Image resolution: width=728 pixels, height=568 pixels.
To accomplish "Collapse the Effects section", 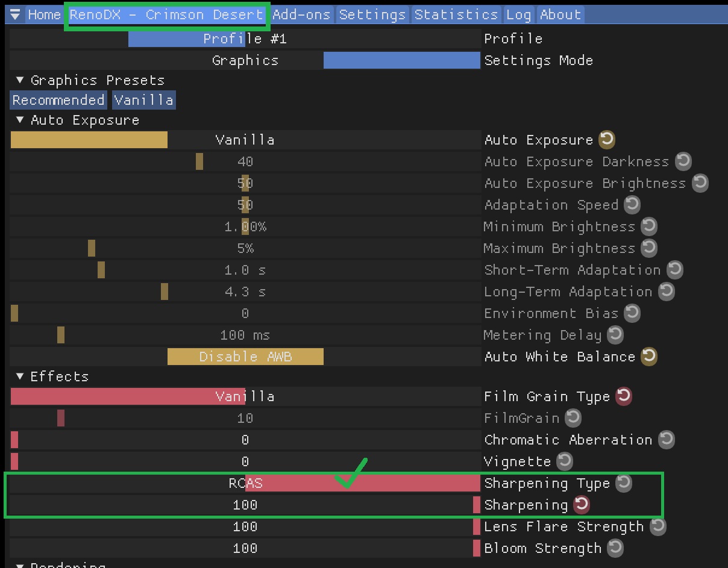I will click(x=20, y=376).
